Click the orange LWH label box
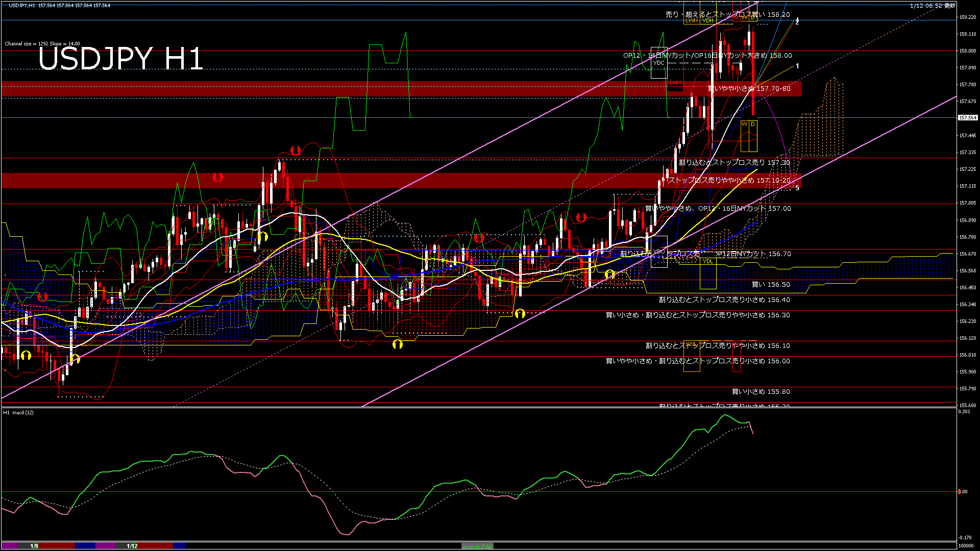This screenshot has width=980, height=551. [692, 21]
